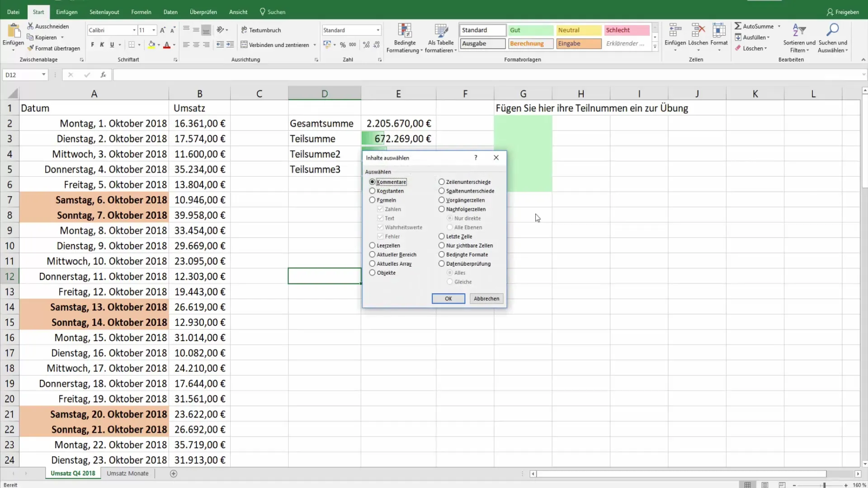Open the Einfügen ribbon tab

click(x=66, y=12)
